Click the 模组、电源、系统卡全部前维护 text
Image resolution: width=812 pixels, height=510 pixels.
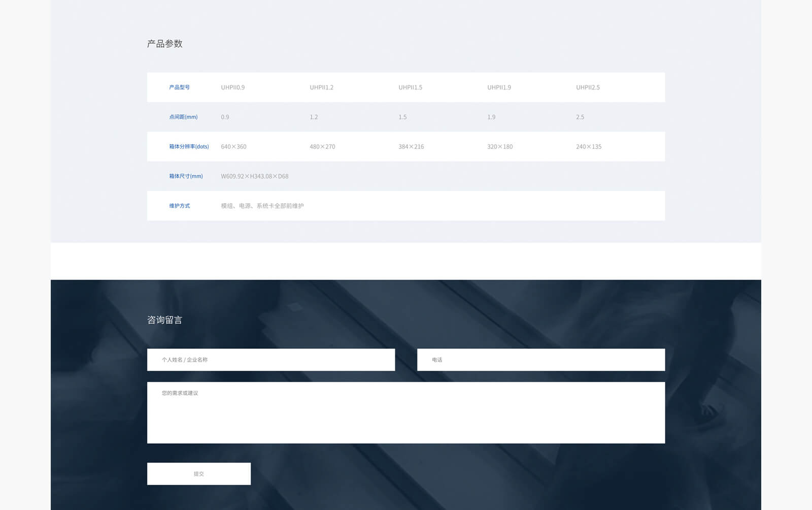click(x=262, y=206)
